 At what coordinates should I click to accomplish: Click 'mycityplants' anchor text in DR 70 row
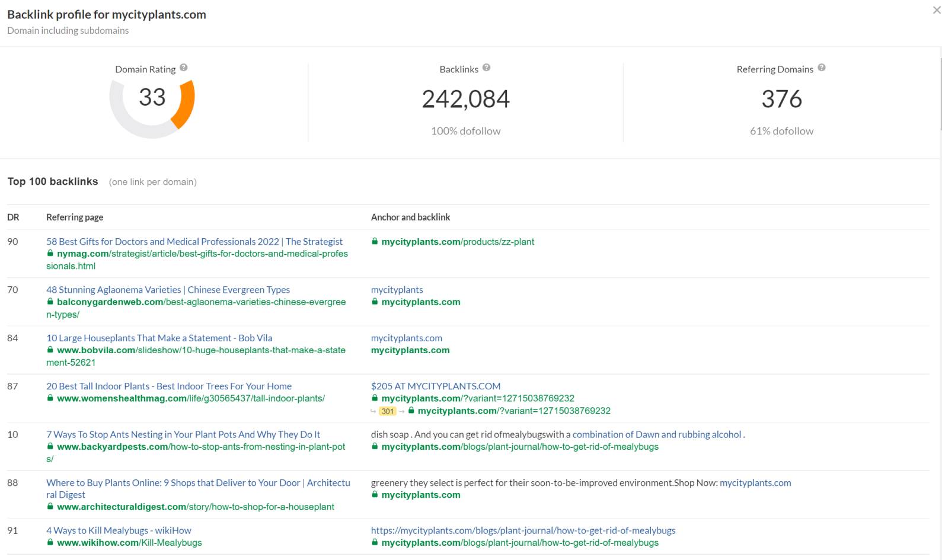(397, 290)
